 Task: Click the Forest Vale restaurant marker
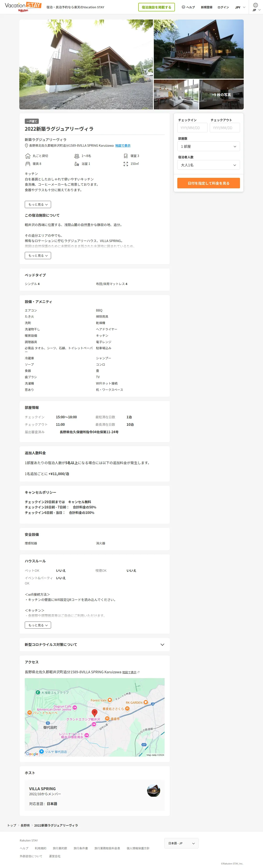110,700
